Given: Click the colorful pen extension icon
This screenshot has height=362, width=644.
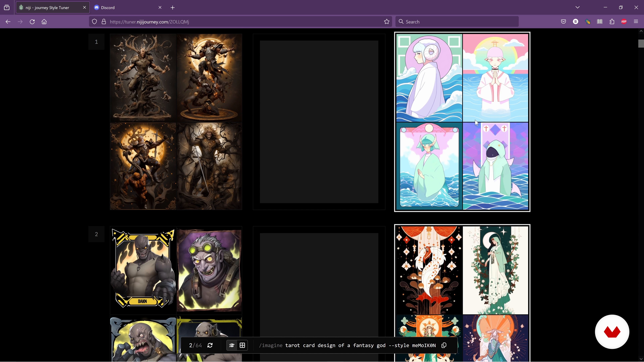Looking at the screenshot, I should click(588, 22).
